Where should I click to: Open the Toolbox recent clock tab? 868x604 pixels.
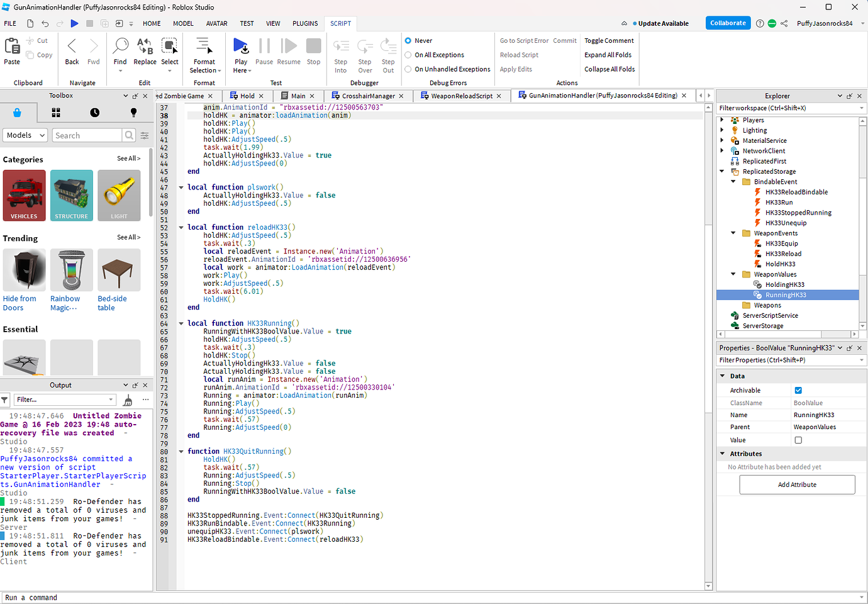coord(94,113)
